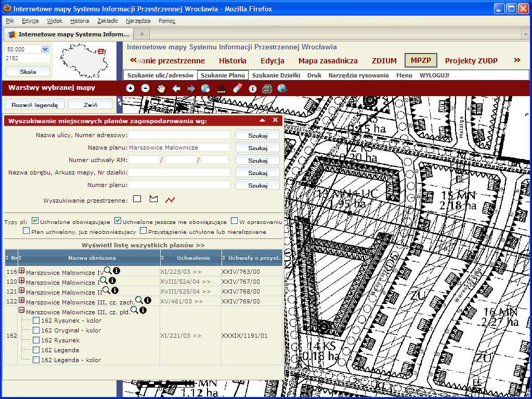Image resolution: width=532 pixels, height=399 pixels.
Task: Expand plan 120 Marszowice Malownicze I
Action: click(22, 281)
